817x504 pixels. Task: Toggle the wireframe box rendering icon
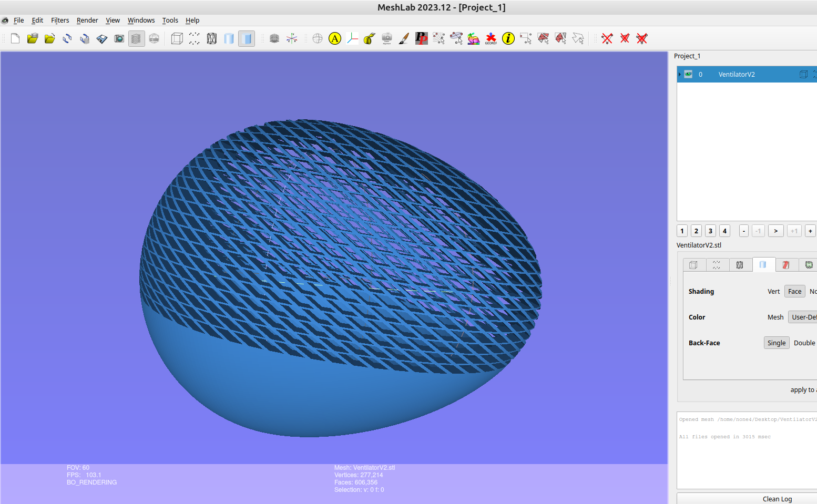[177, 38]
